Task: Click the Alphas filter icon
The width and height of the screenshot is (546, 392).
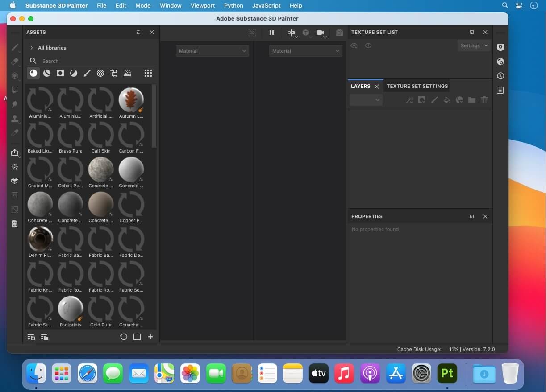Action: (100, 73)
